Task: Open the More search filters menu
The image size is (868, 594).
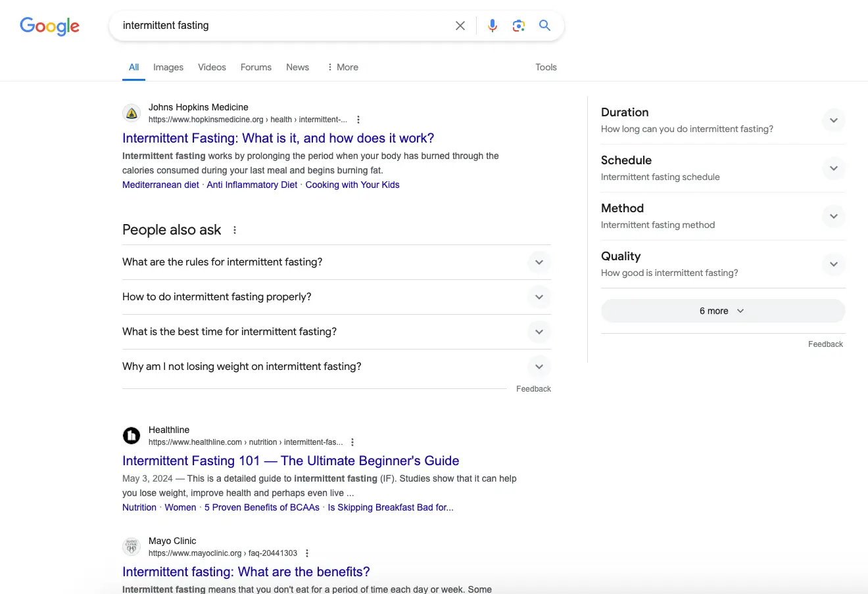Action: click(343, 67)
